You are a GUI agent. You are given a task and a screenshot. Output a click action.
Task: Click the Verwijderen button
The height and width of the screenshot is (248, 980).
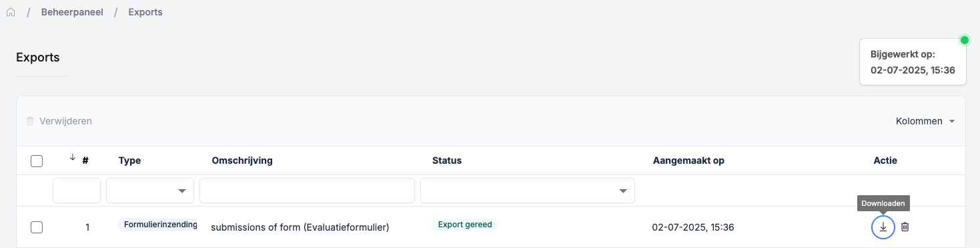click(59, 121)
